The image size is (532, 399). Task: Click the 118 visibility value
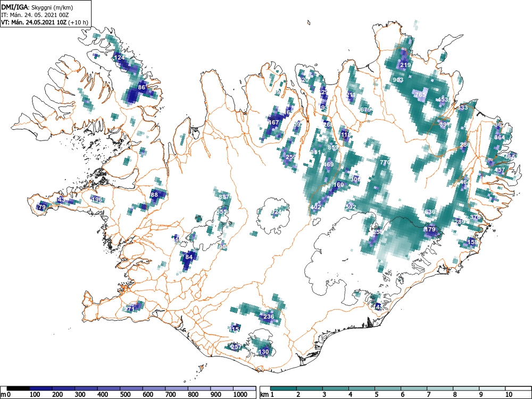(345, 135)
